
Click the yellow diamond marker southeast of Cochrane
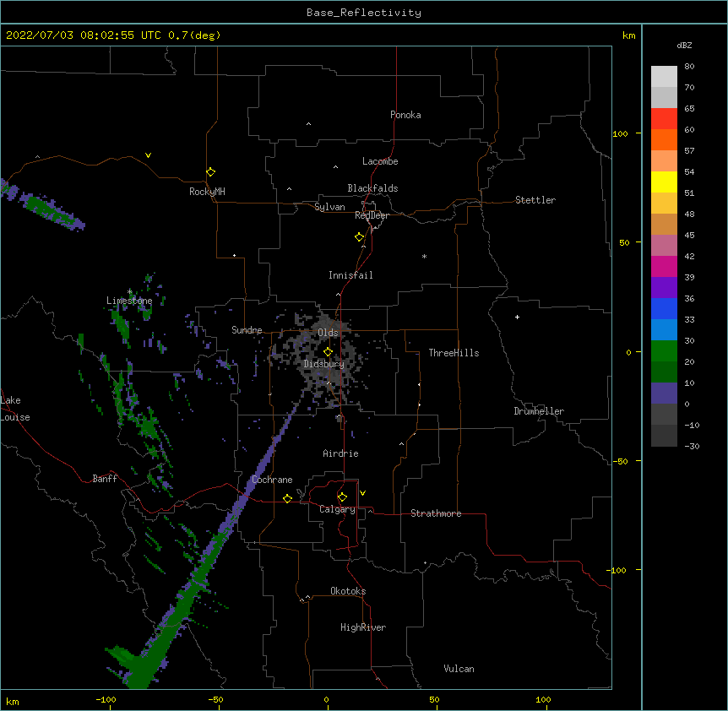pos(287,498)
